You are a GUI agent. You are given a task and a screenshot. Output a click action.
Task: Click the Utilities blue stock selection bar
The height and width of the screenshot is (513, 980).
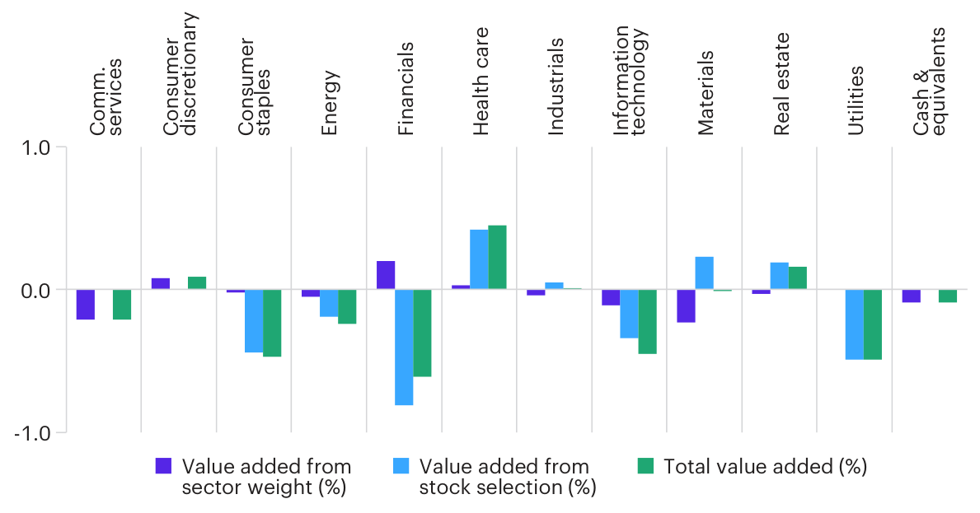[x=855, y=324]
